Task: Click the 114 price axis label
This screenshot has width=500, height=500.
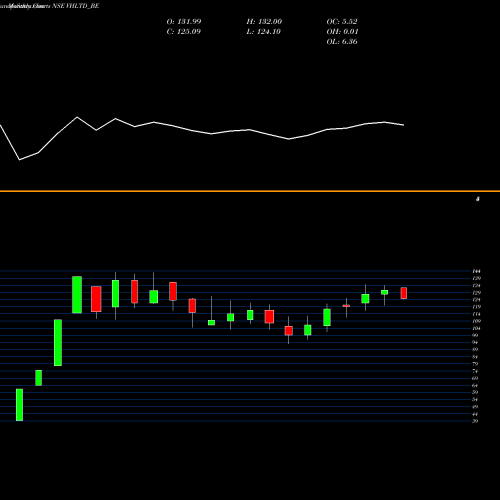Action: [477, 314]
